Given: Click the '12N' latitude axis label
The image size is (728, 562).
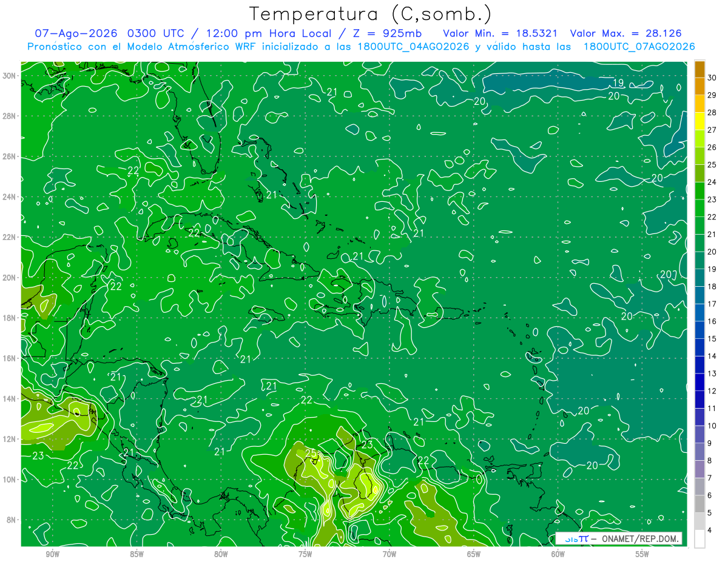Looking at the screenshot, I should coord(9,439).
